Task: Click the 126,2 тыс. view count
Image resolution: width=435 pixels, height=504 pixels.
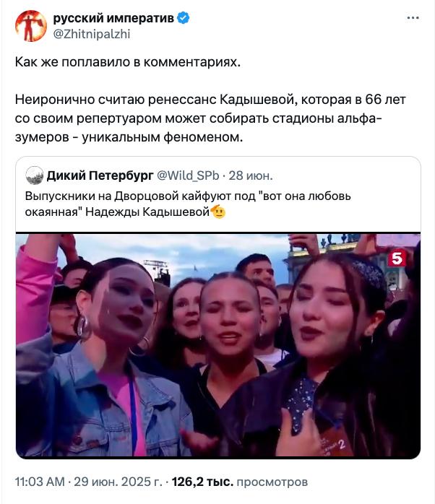Action: point(202,482)
